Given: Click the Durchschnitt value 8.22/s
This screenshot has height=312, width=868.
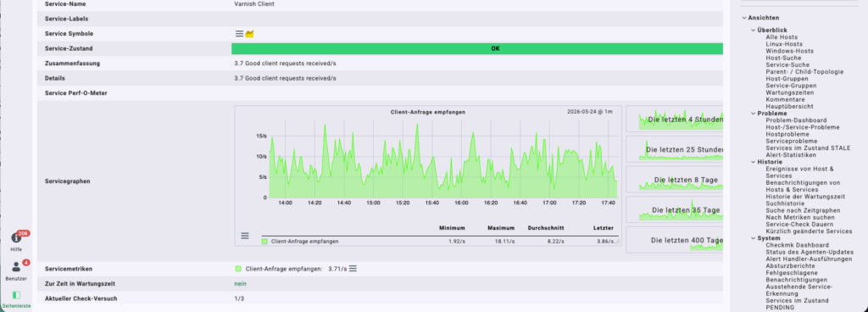Looking at the screenshot, I should tap(555, 242).
